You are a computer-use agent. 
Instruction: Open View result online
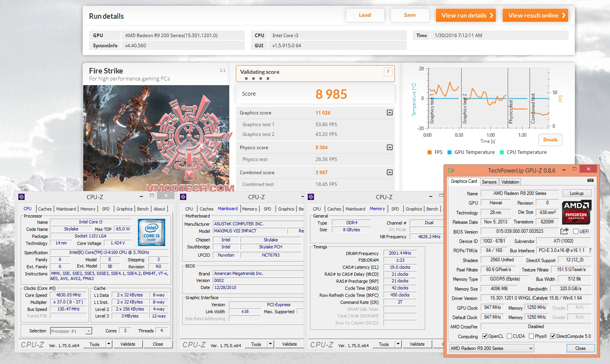pos(535,15)
